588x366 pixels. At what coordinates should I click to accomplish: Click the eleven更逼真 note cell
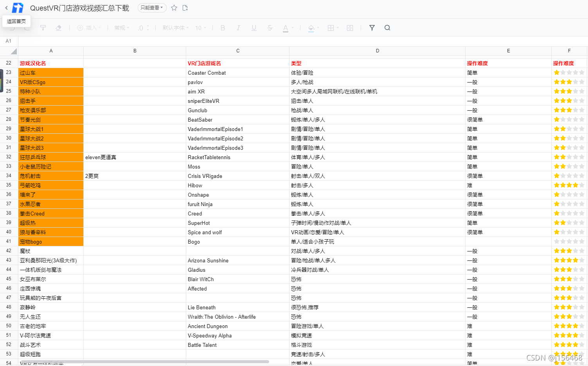point(135,157)
